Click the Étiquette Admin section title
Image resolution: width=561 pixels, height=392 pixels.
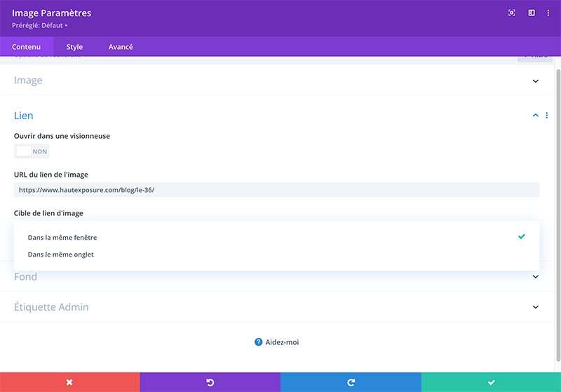(x=51, y=307)
